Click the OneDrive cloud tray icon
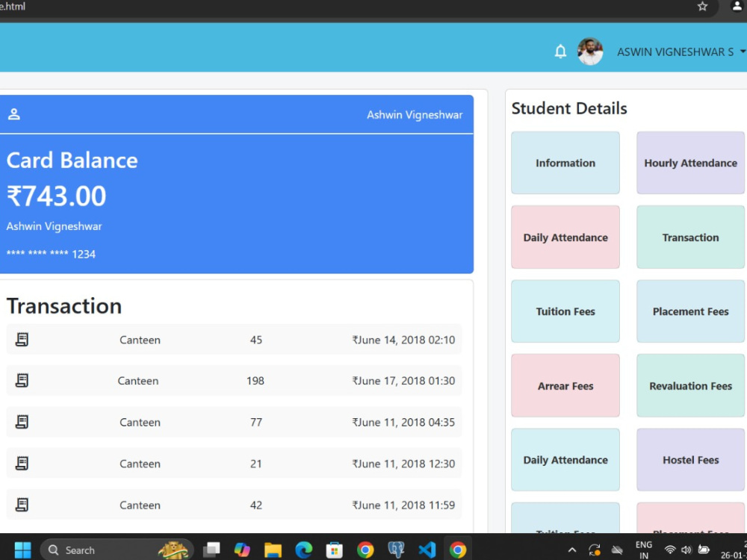This screenshot has height=560, width=747. pos(617,550)
